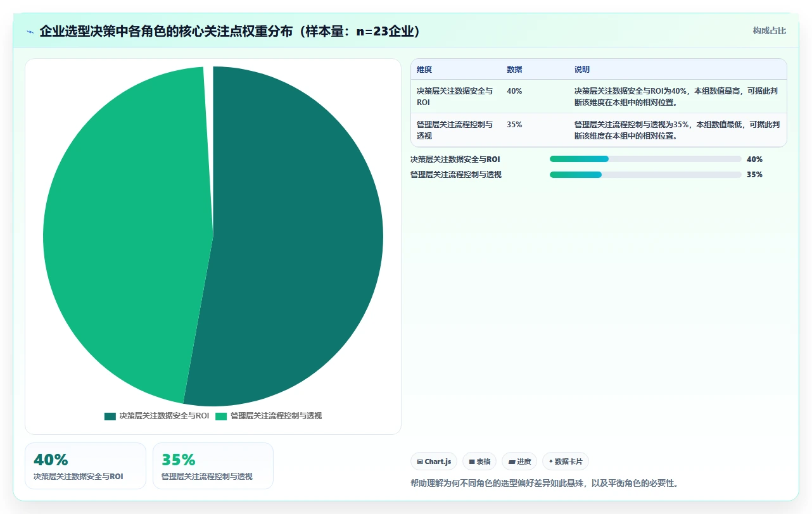
Task: Click the 决策层关注数据安全与ROI progress label
Action: (455, 160)
